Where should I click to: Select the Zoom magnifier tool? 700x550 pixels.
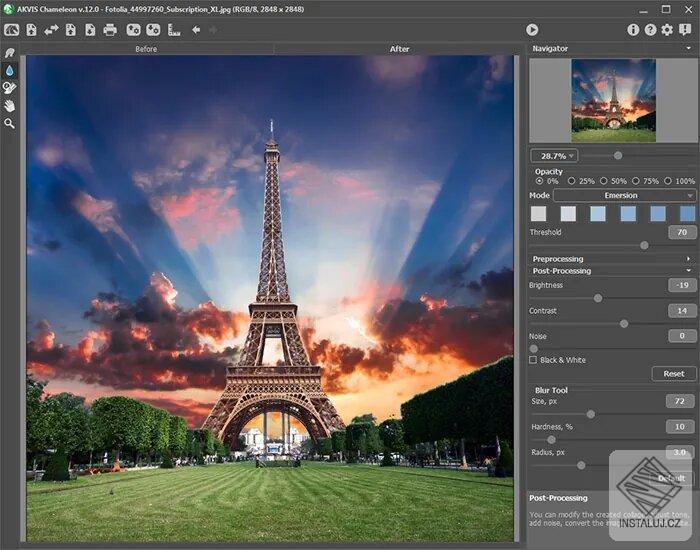[x=9, y=123]
